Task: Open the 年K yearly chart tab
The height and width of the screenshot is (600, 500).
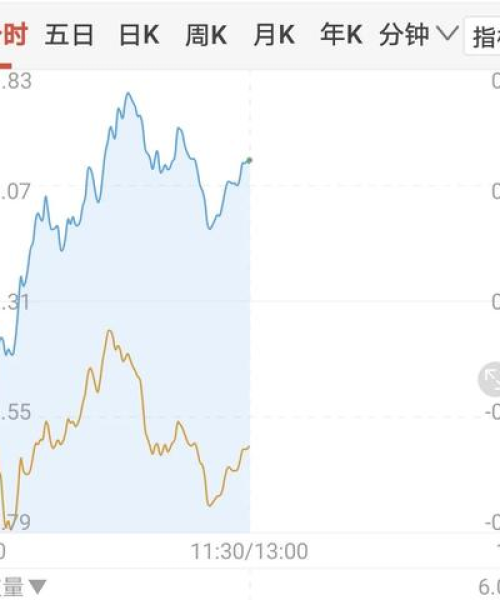Action: [x=341, y=34]
